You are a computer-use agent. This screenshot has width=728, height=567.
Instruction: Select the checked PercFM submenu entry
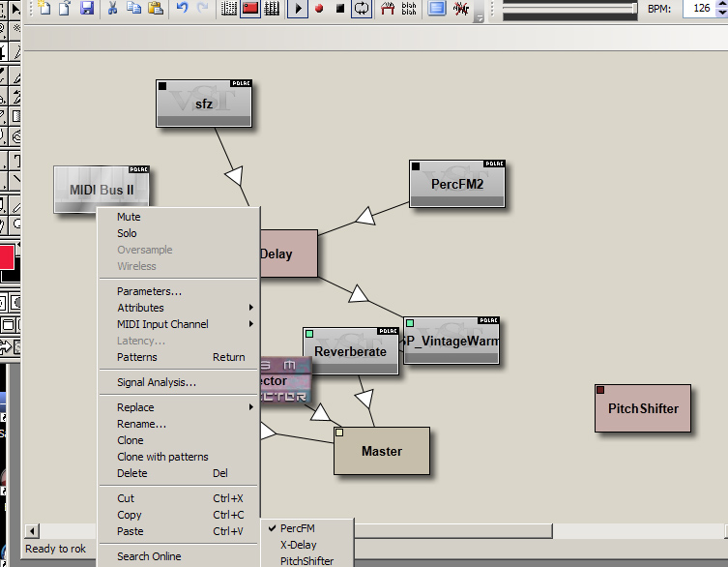298,528
